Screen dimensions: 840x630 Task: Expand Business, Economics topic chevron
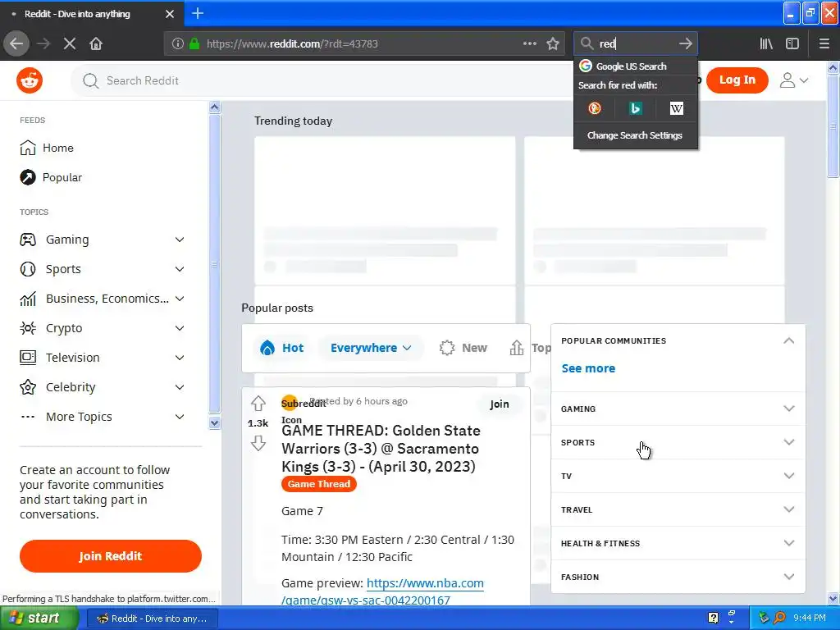tap(180, 299)
